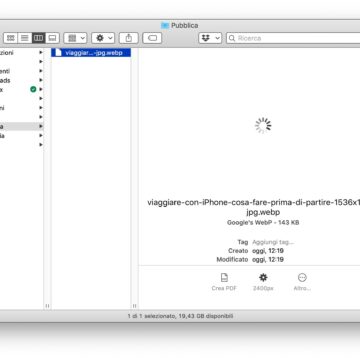Click the edit tags toolbar button
This screenshot has width=360, height=360.
coord(152,38)
